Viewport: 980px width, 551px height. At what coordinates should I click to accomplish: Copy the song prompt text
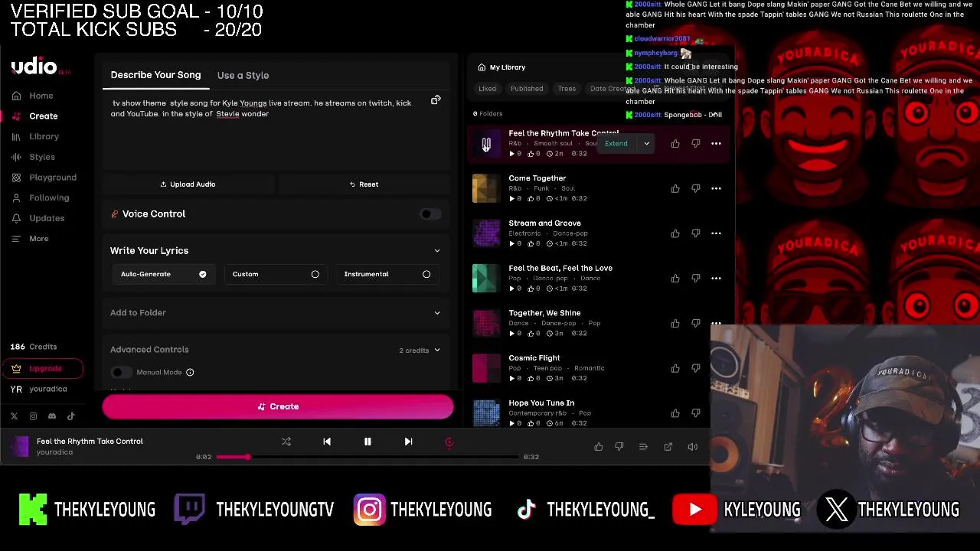[436, 100]
